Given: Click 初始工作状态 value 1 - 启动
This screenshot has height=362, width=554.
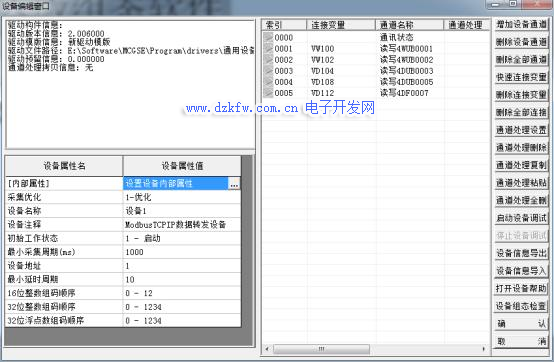Looking at the screenshot, I should [182, 238].
